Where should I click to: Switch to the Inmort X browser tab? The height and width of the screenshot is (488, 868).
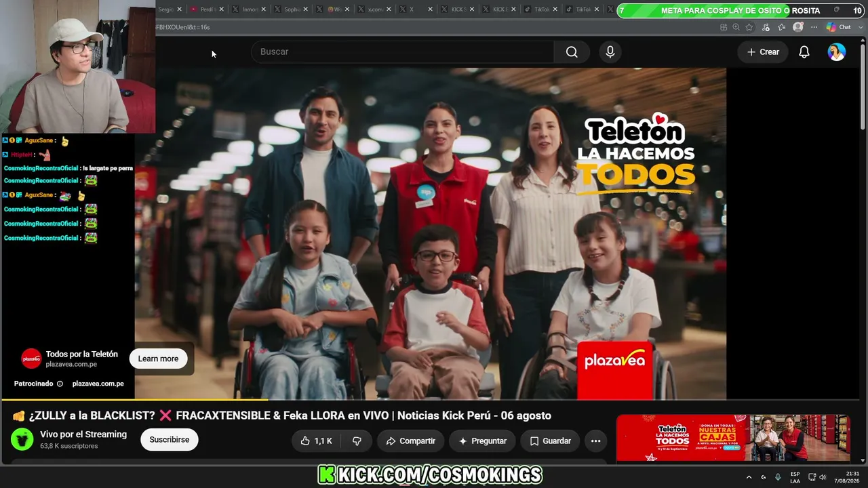(x=250, y=9)
